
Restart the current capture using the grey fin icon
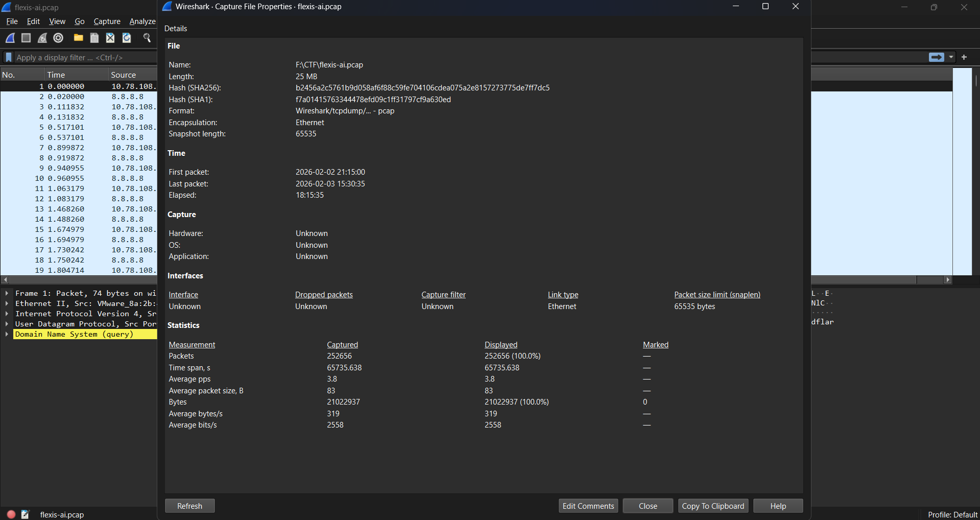coord(42,38)
